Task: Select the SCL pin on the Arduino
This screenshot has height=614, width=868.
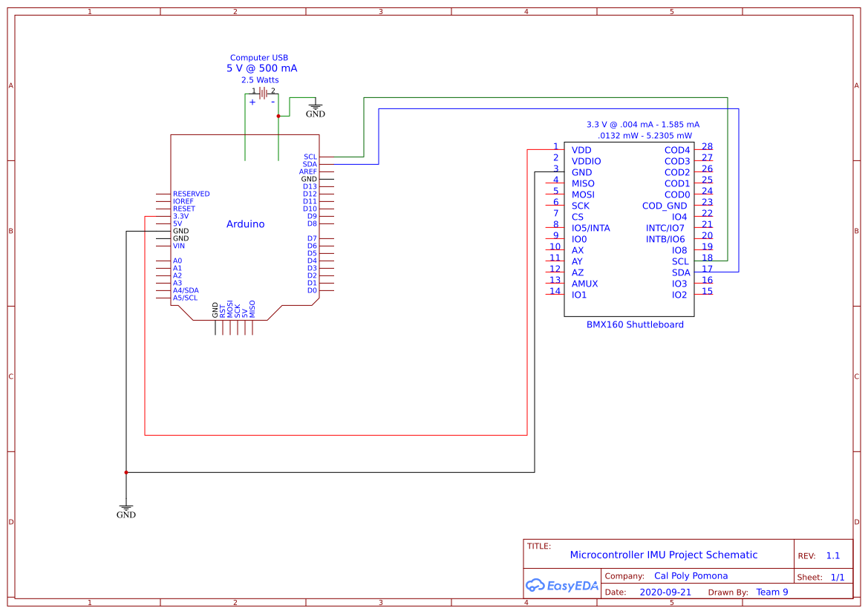Action: pos(309,156)
